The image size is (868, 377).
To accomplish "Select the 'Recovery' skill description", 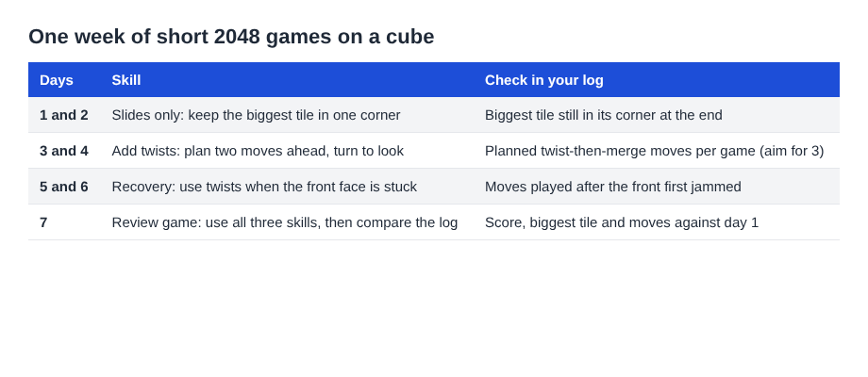I will (264, 187).
